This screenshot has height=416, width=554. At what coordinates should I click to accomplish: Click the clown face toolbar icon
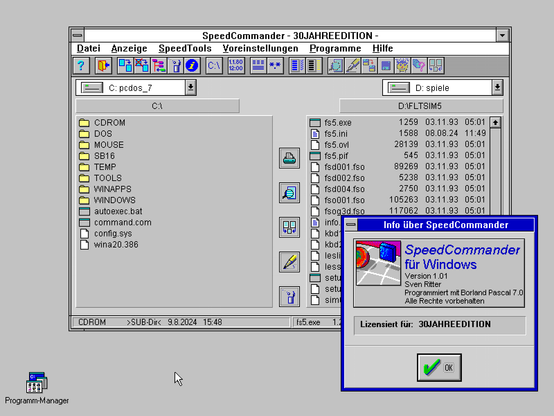point(402,66)
